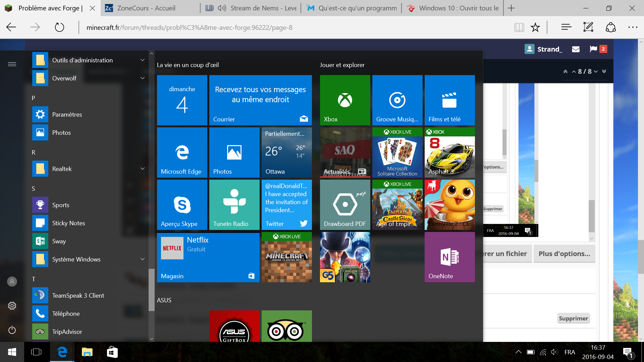644x362 pixels.
Task: Open TeamSpeak 3 Client
Action: tap(91, 295)
